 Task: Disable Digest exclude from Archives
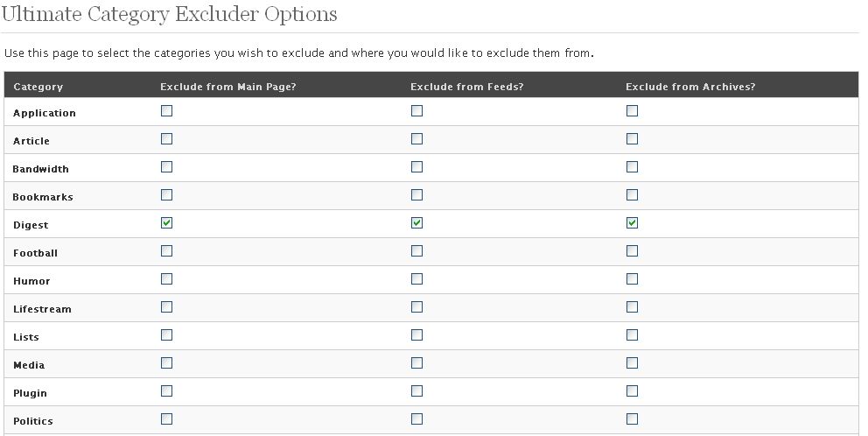pos(632,223)
